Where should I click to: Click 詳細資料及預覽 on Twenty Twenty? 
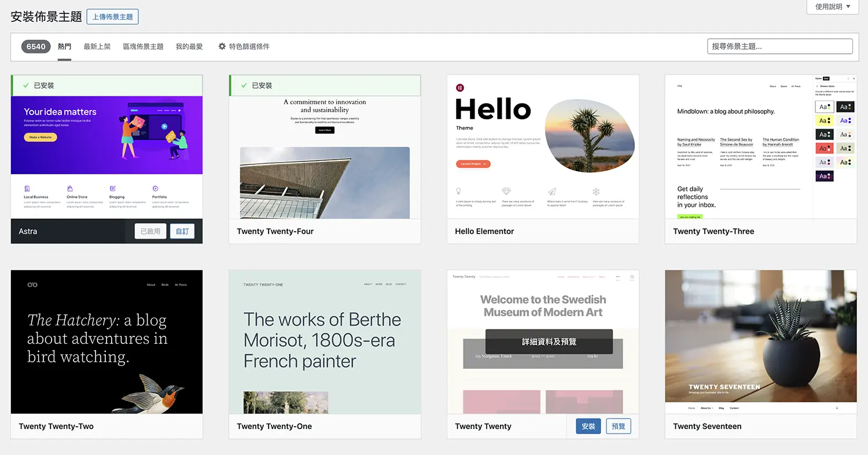[x=549, y=342]
